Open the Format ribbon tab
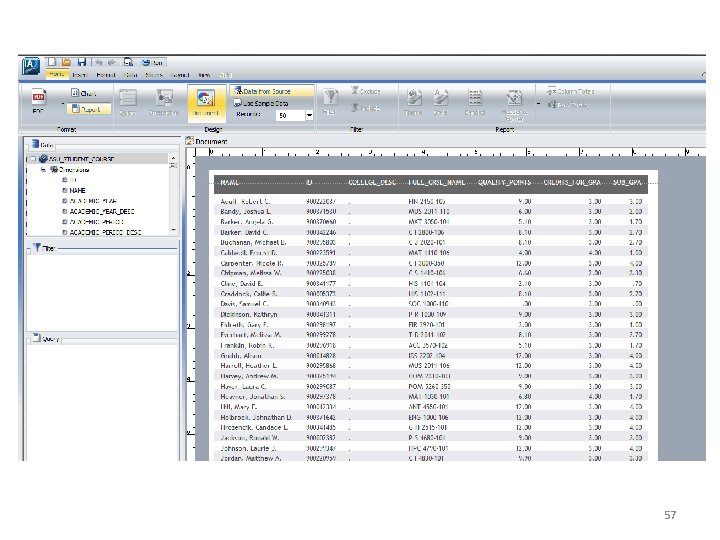 coord(106,74)
